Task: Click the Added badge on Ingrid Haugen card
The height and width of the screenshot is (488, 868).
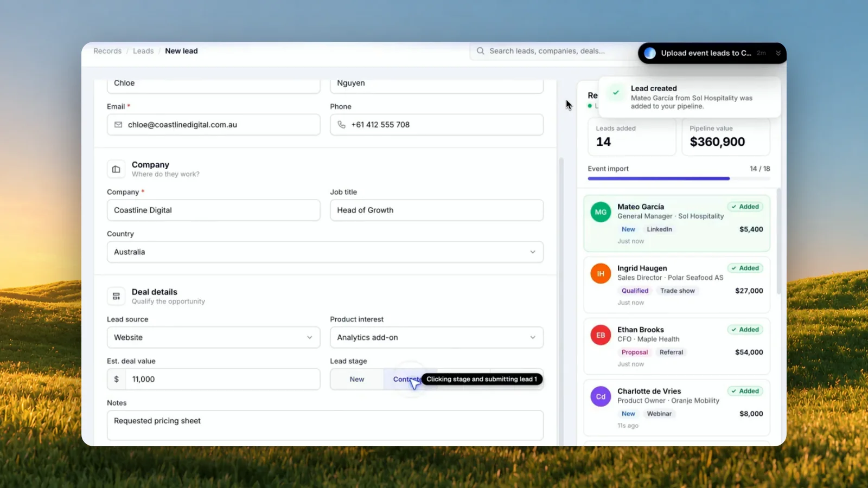Action: (x=745, y=268)
